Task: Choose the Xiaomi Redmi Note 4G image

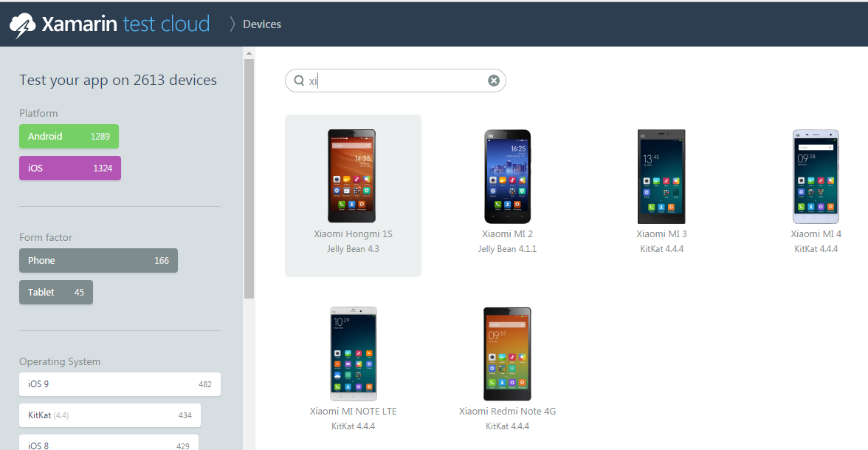Action: point(507,353)
